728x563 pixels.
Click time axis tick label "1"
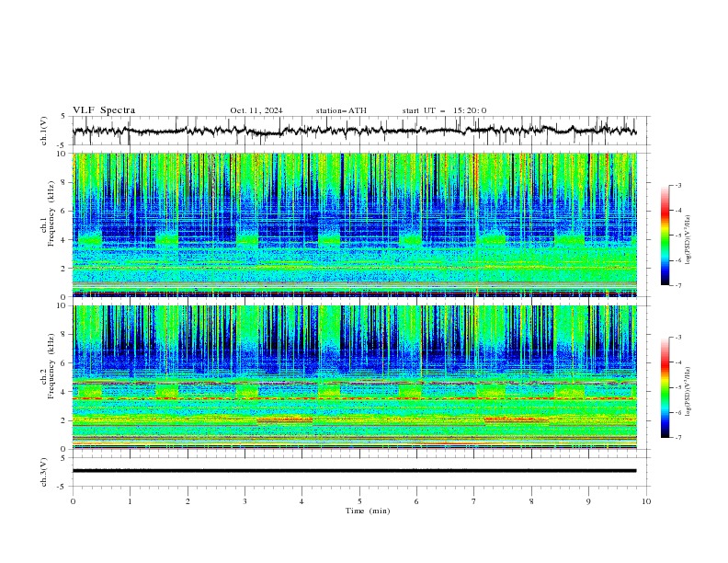pyautogui.click(x=130, y=501)
